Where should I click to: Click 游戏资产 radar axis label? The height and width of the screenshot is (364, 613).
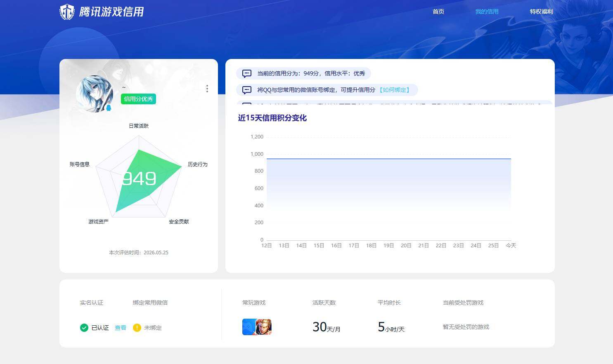[x=98, y=221]
